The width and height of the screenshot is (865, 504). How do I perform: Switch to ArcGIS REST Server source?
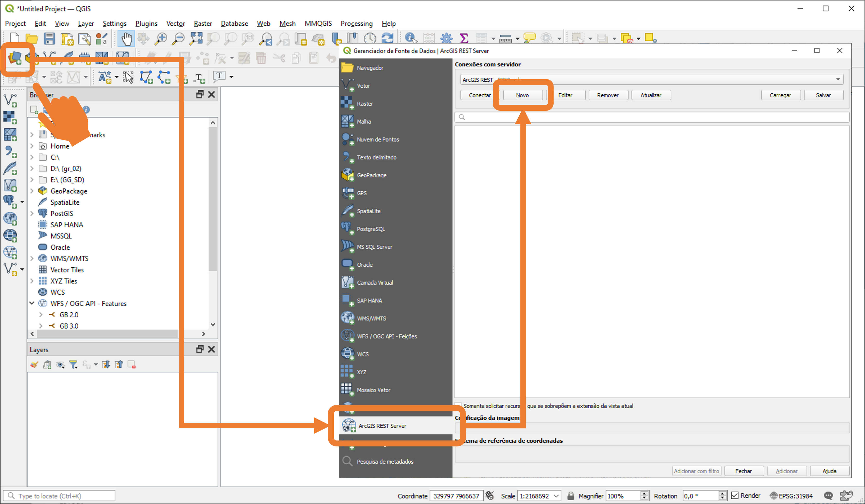click(x=395, y=426)
